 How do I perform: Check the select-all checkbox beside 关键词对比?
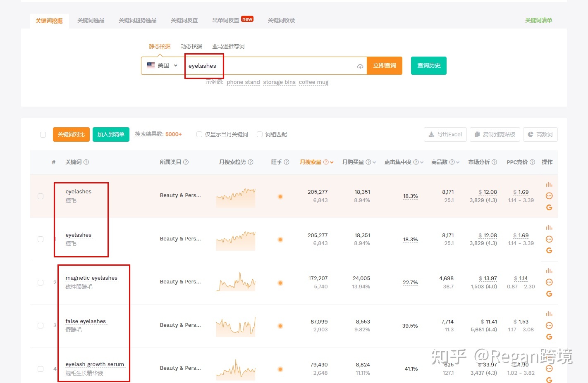(x=43, y=135)
